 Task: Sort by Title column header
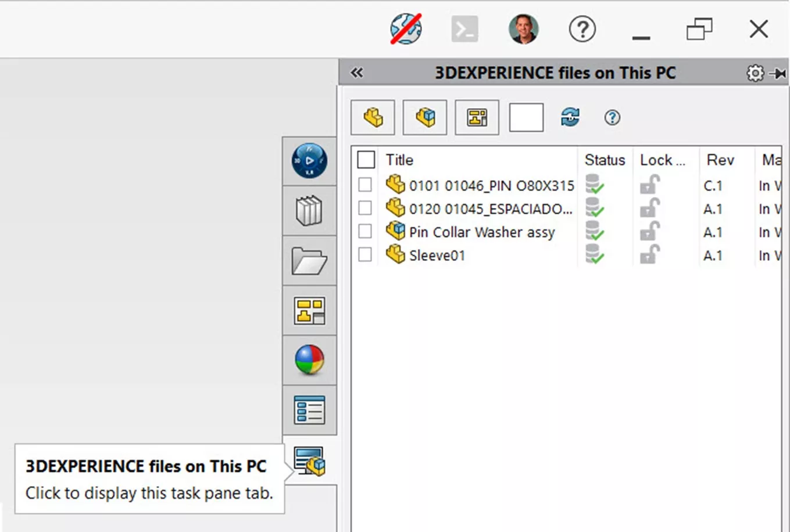(x=399, y=160)
